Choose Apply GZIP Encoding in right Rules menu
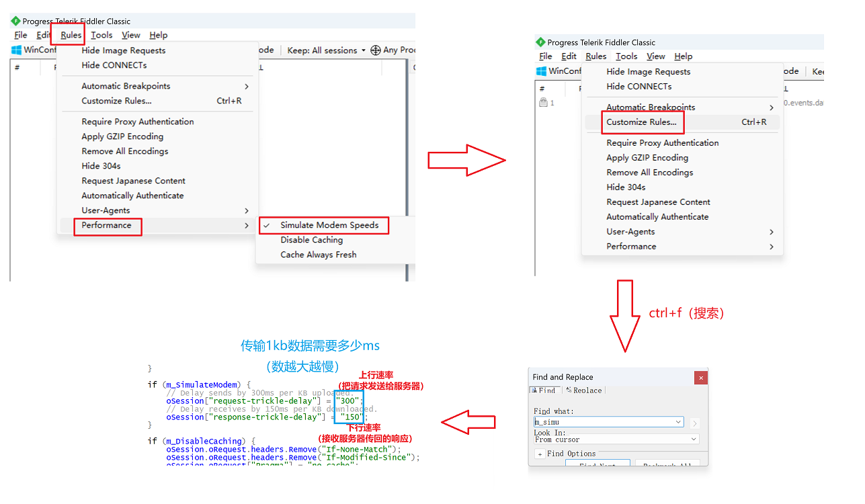This screenshot has height=504, width=865. click(x=647, y=158)
